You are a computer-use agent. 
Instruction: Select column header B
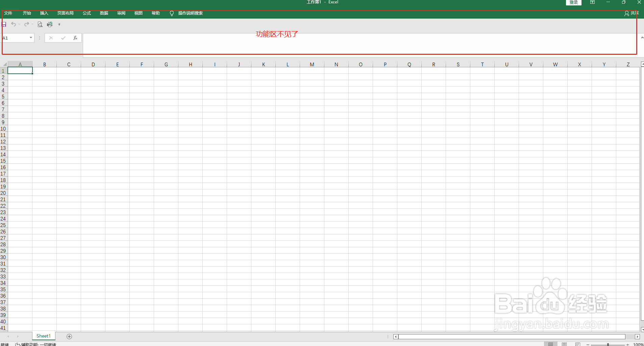[x=45, y=64]
